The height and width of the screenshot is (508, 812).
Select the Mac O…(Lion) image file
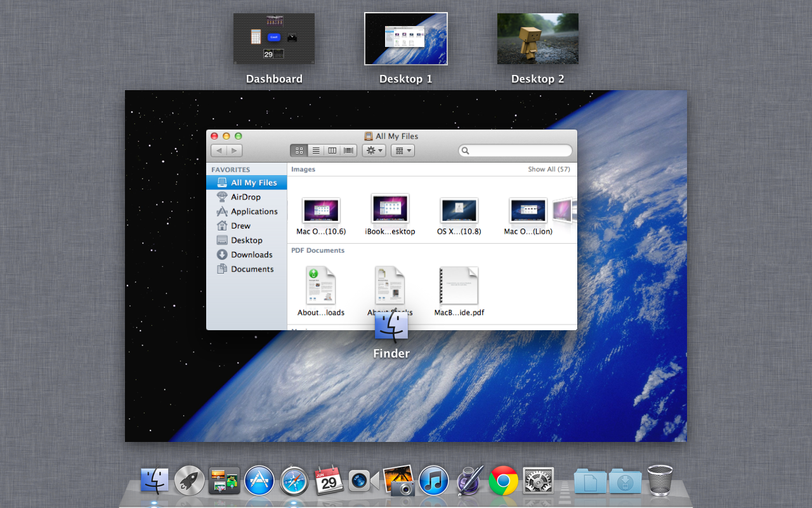click(528, 211)
